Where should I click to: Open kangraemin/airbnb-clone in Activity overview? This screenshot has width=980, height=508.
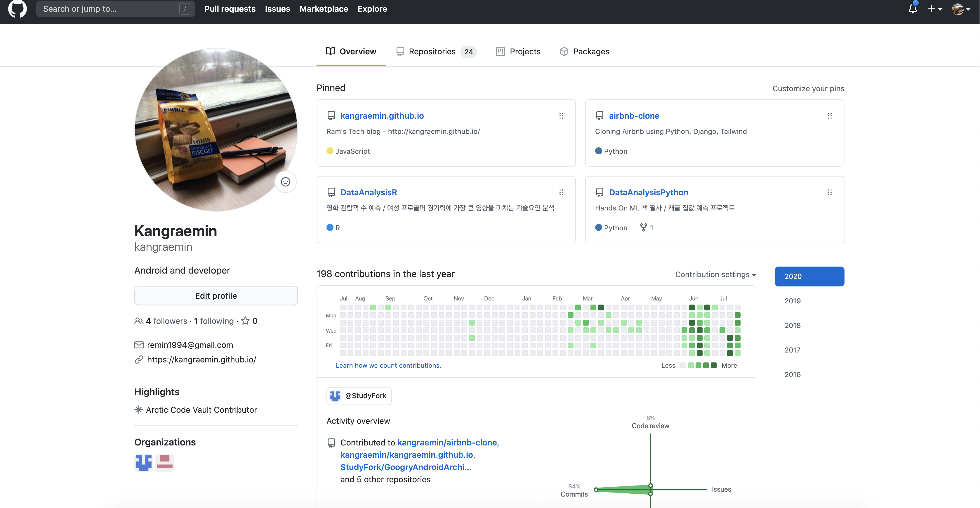tap(447, 443)
